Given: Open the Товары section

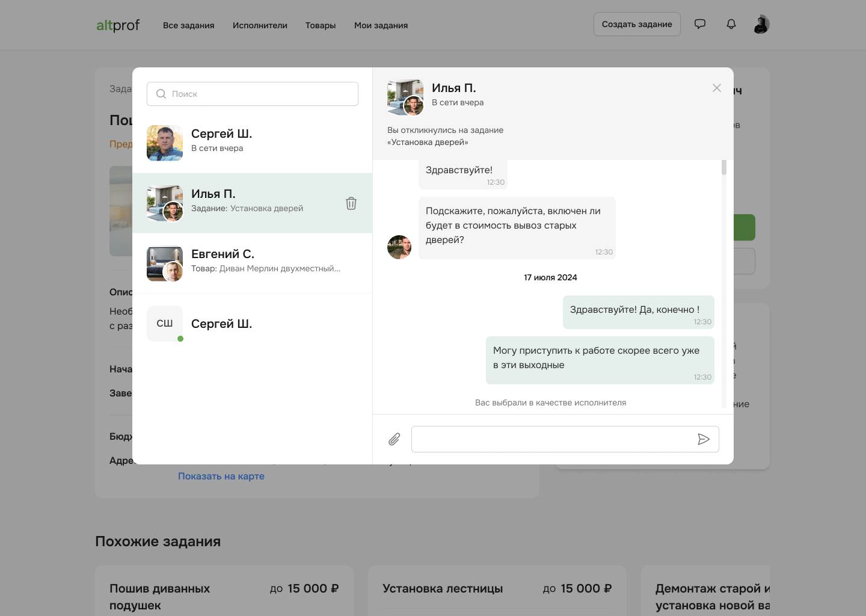Looking at the screenshot, I should pos(321,25).
